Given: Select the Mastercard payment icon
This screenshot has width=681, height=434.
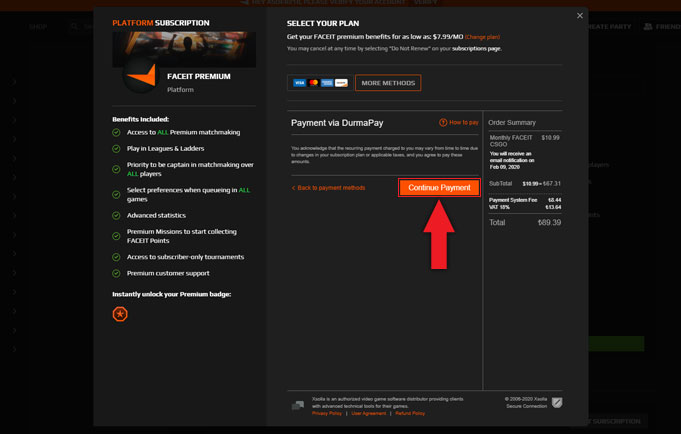Looking at the screenshot, I should (313, 83).
